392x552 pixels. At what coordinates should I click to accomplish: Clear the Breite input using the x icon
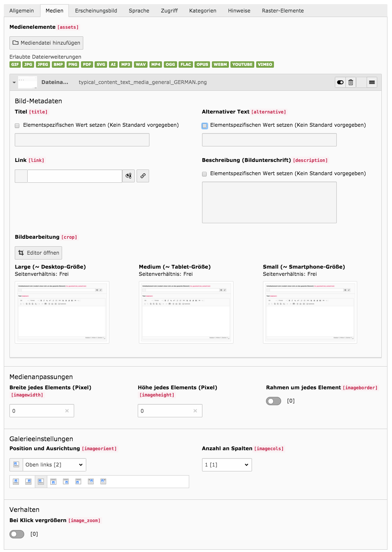[67, 411]
